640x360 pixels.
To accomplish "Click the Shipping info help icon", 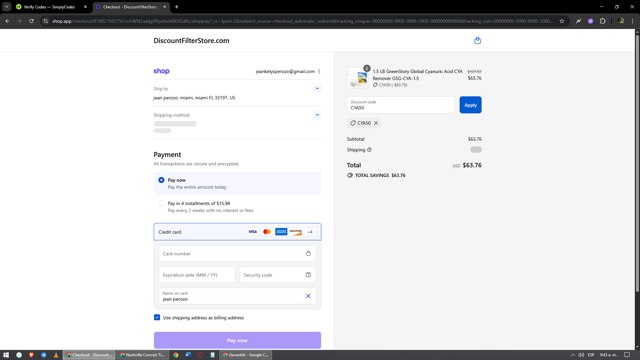I will pyautogui.click(x=369, y=150).
